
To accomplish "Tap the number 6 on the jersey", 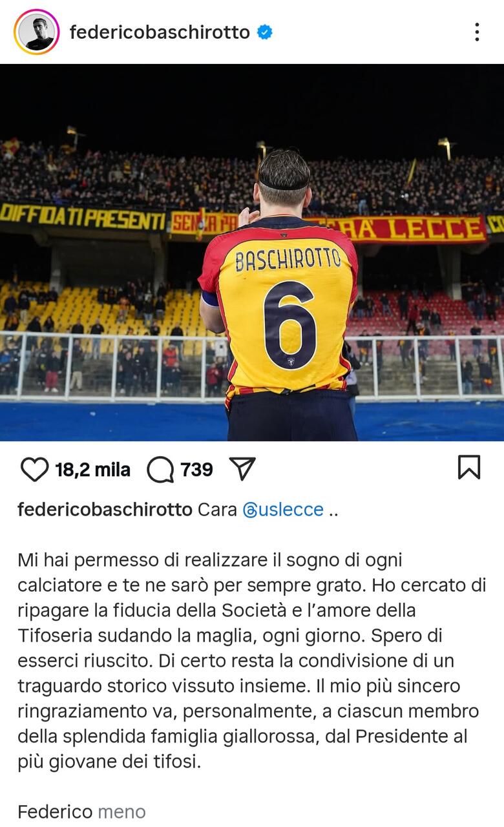I will click(x=290, y=325).
